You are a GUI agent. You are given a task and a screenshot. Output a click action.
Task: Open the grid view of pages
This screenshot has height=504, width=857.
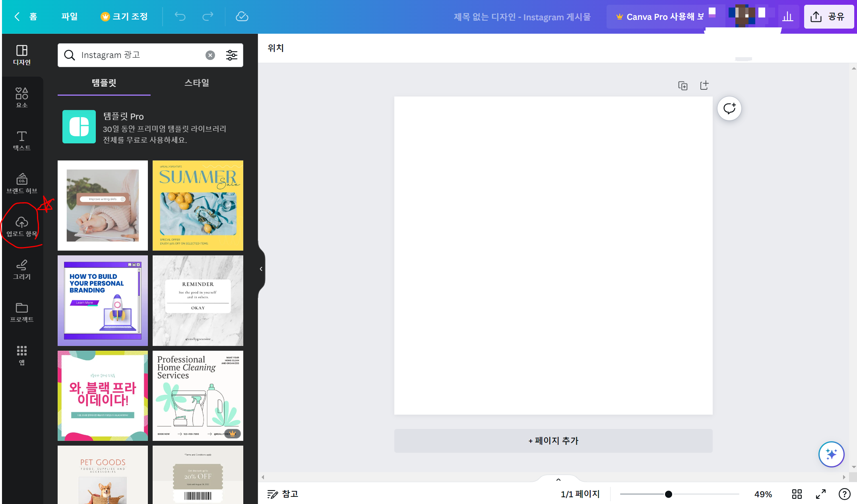point(797,494)
